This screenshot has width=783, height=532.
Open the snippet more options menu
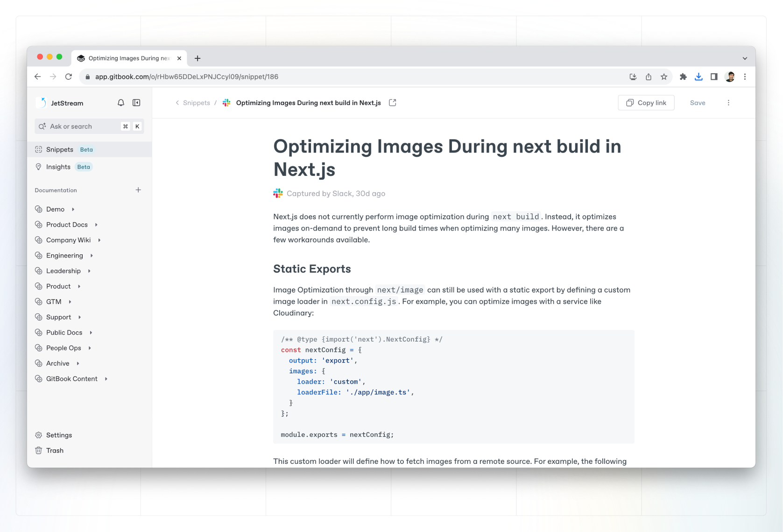tap(728, 103)
